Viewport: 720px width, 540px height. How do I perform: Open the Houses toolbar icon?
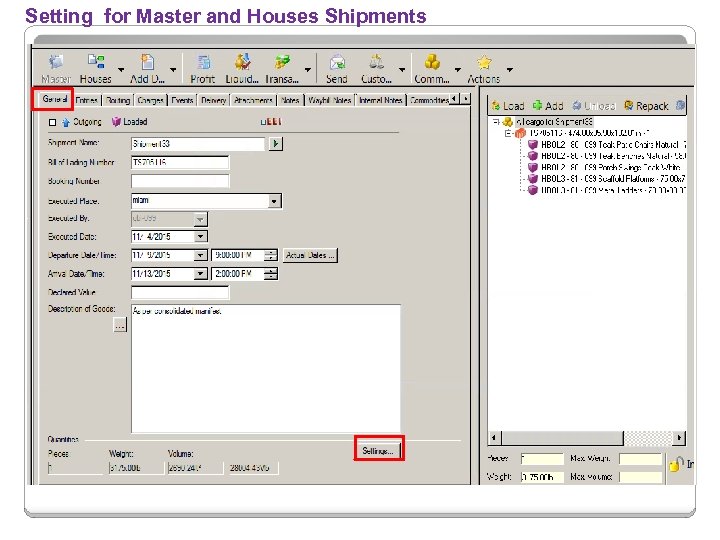(x=96, y=62)
